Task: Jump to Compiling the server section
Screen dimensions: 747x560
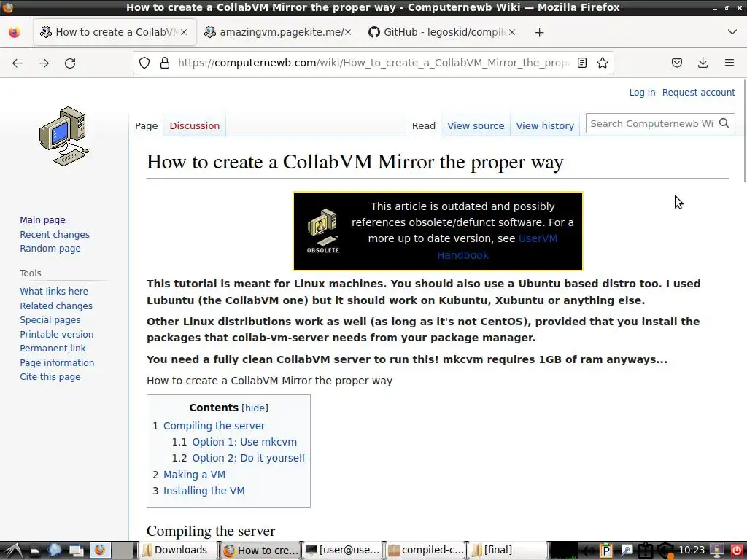Action: (x=214, y=426)
